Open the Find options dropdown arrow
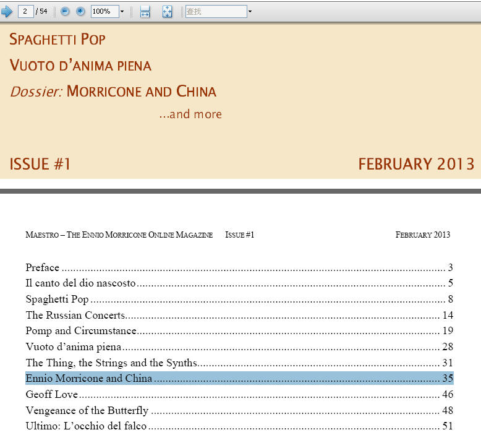The image size is (481, 448). pyautogui.click(x=250, y=12)
